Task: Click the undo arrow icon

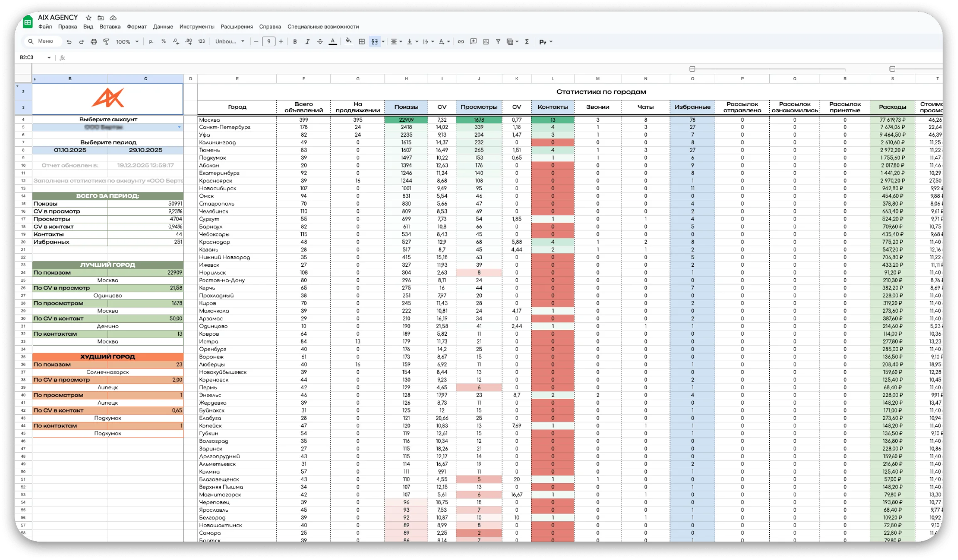Action: 69,42
